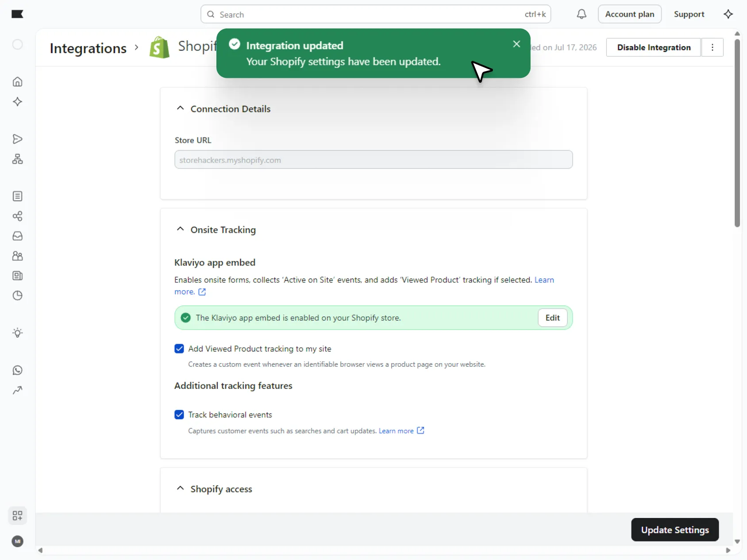Click Disable Integration button

[654, 47]
